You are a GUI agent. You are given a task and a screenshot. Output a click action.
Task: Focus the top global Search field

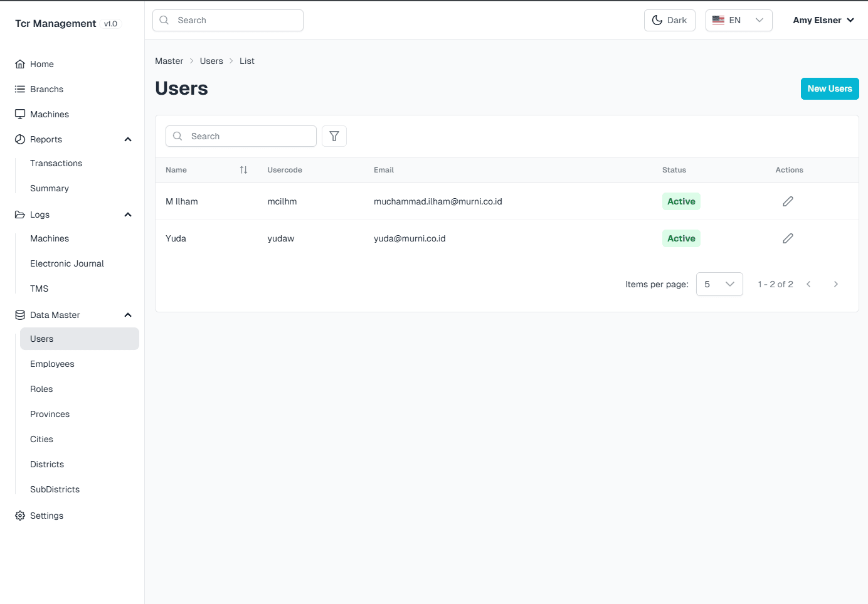[228, 20]
